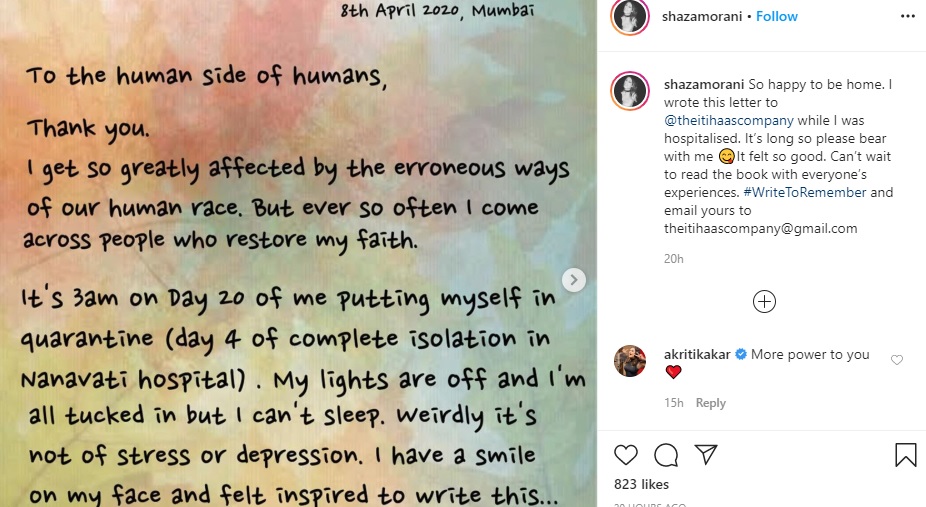Like akritikakar's comment
Image resolution: width=926 pixels, height=507 pixels.
896,360
